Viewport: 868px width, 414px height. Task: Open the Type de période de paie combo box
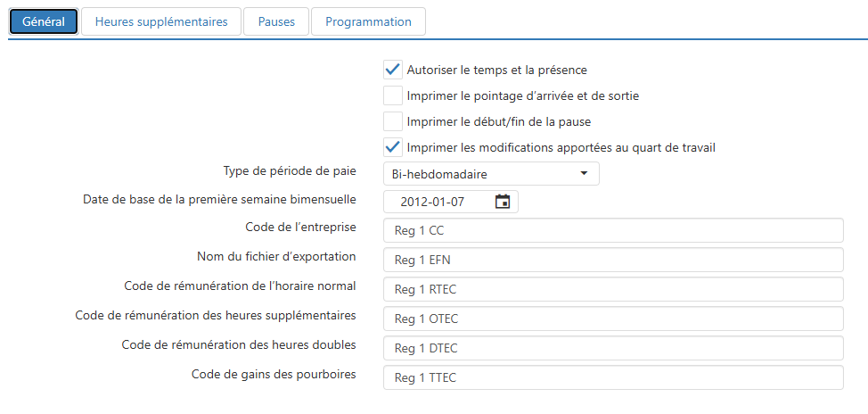(x=491, y=174)
